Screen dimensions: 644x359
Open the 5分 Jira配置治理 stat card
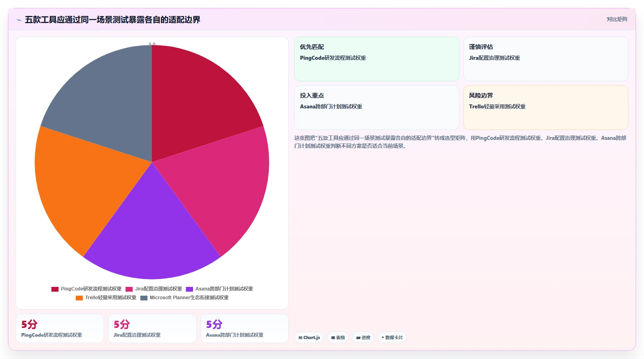152,328
